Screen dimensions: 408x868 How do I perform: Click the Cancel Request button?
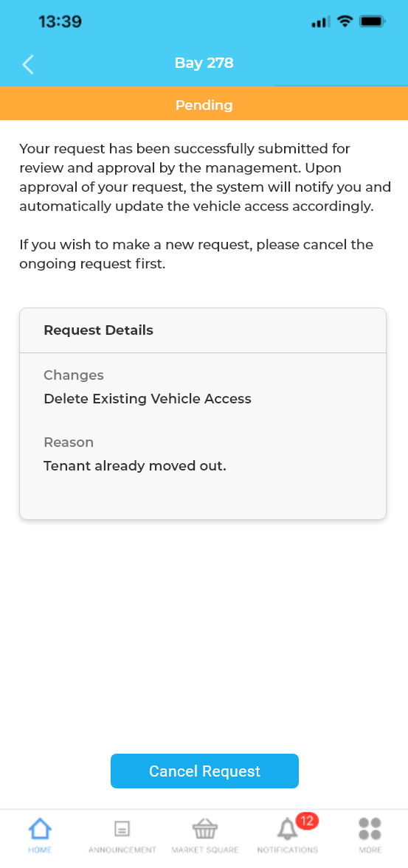pyautogui.click(x=205, y=771)
